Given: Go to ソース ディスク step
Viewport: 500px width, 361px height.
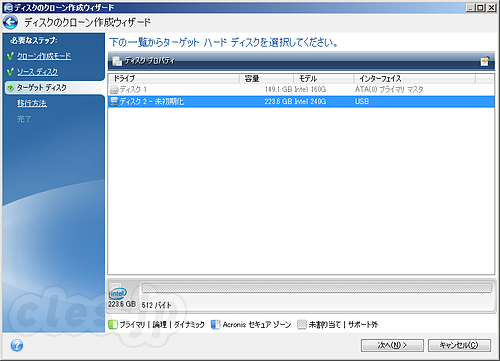Looking at the screenshot, I should 37,72.
